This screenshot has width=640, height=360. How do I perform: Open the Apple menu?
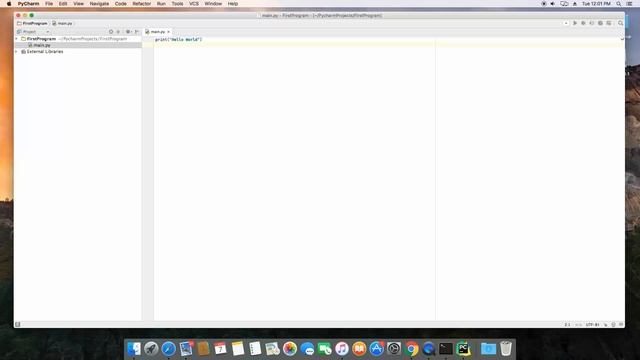(9, 4)
